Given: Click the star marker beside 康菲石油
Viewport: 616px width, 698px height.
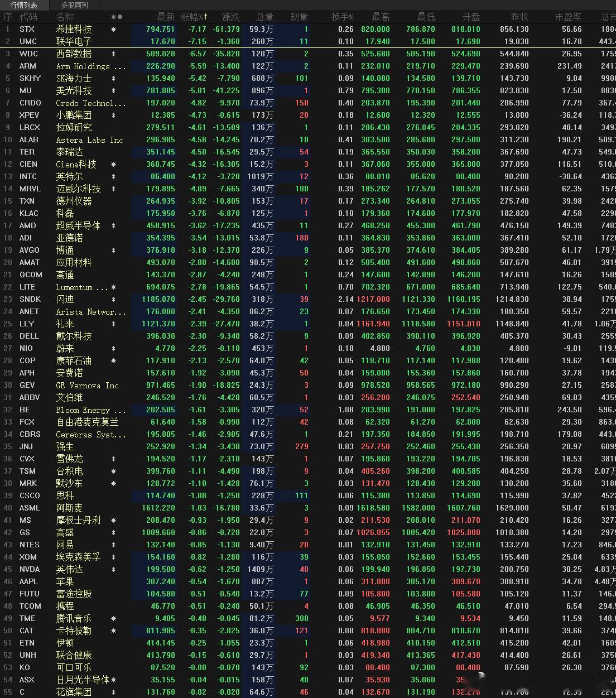Looking at the screenshot, I should [x=114, y=360].
